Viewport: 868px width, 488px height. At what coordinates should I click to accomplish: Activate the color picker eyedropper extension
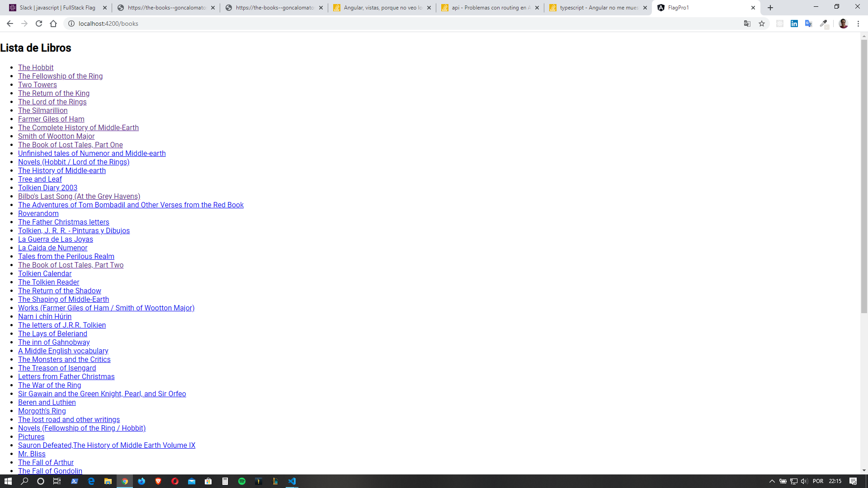tap(824, 23)
